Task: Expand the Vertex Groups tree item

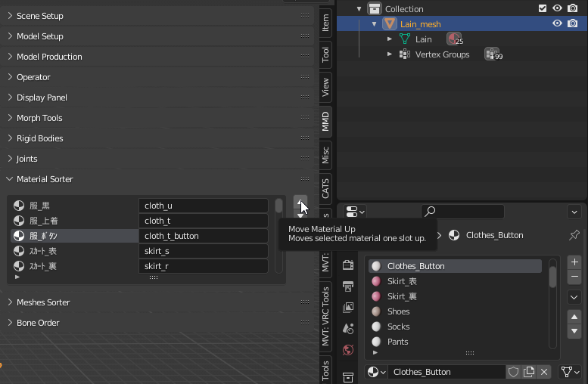Action: 390,54
